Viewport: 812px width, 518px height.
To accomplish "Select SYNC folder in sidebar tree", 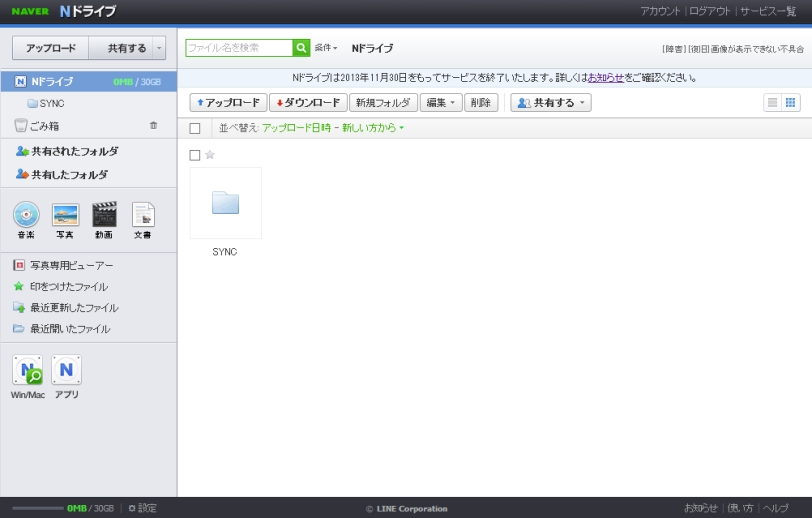I will point(46,103).
